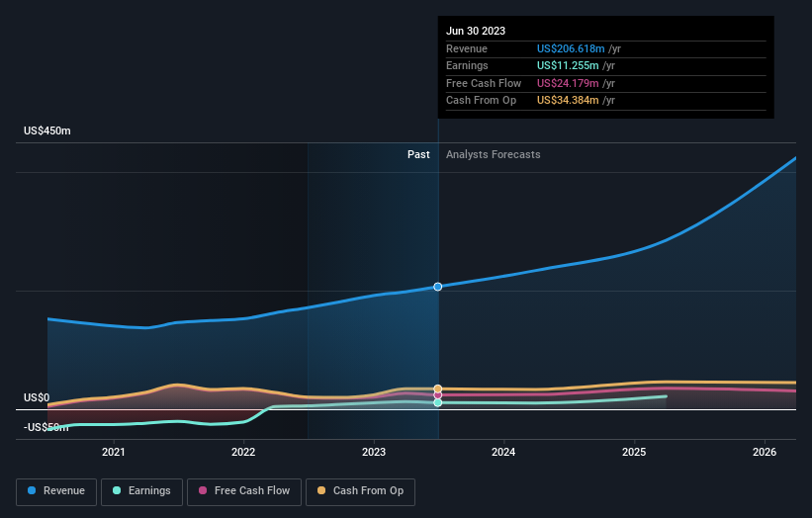The image size is (812, 518).
Task: Click the US$206.618m revenue value
Action: [571, 48]
